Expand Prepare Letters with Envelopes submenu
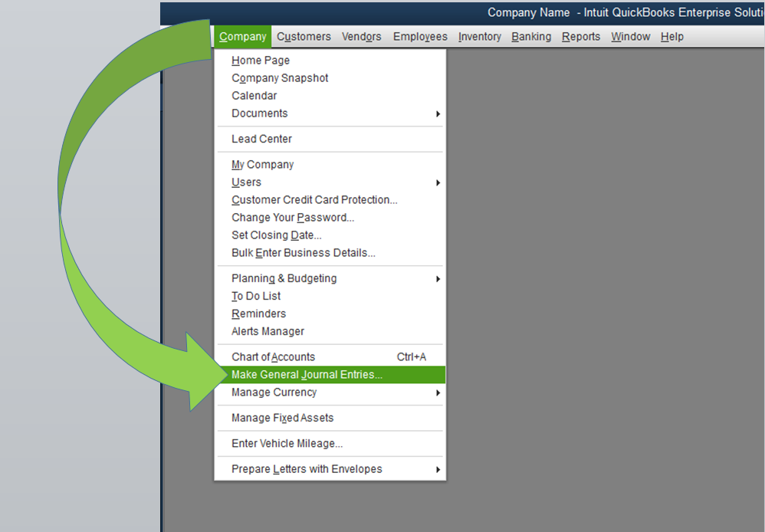The image size is (765, 532). coord(438,469)
